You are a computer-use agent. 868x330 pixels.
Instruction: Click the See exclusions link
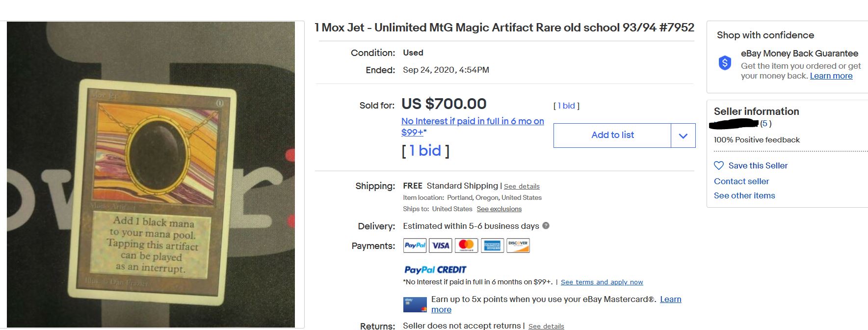[x=499, y=209]
